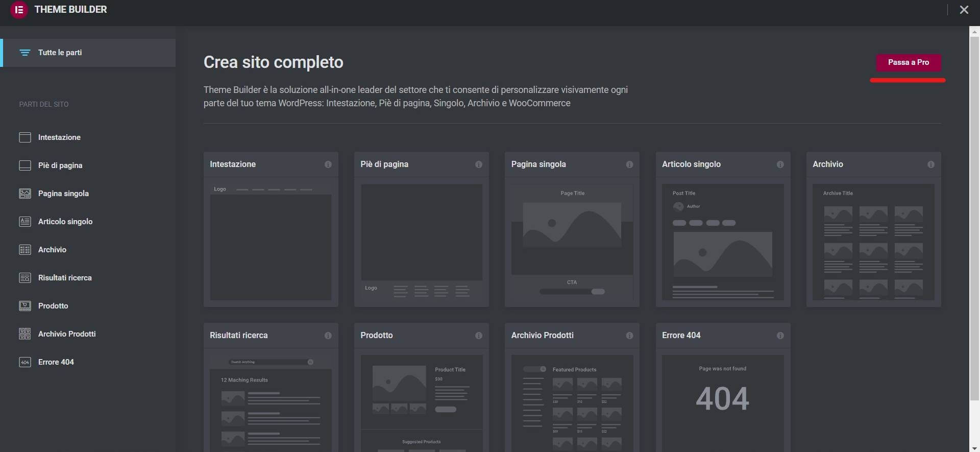
Task: Open Errore 404 sidebar item
Action: 56,362
